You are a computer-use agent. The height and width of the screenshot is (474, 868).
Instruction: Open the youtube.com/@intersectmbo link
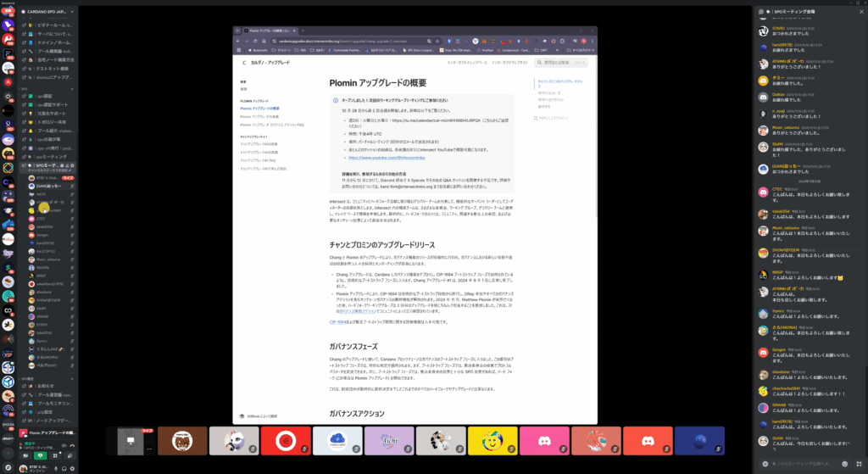click(x=387, y=158)
